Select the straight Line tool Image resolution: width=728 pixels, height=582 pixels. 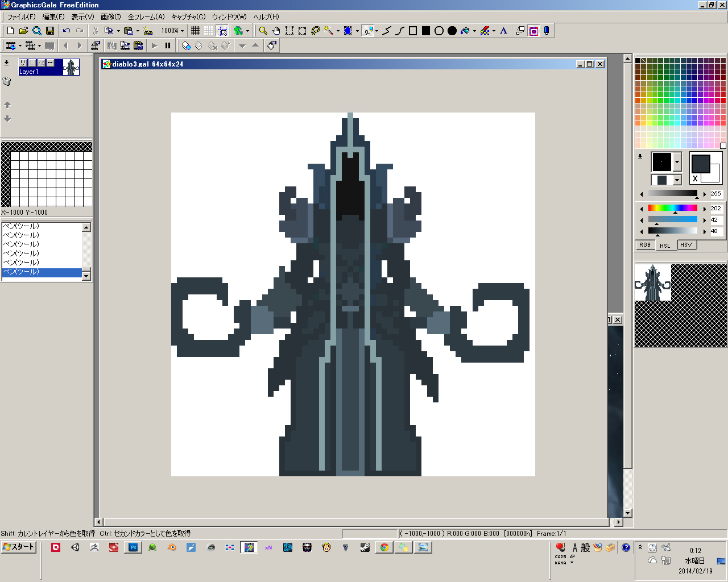pyautogui.click(x=387, y=31)
